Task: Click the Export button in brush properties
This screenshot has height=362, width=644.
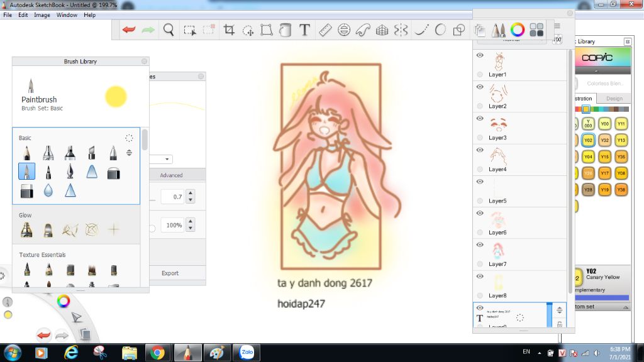Action: [x=170, y=273]
